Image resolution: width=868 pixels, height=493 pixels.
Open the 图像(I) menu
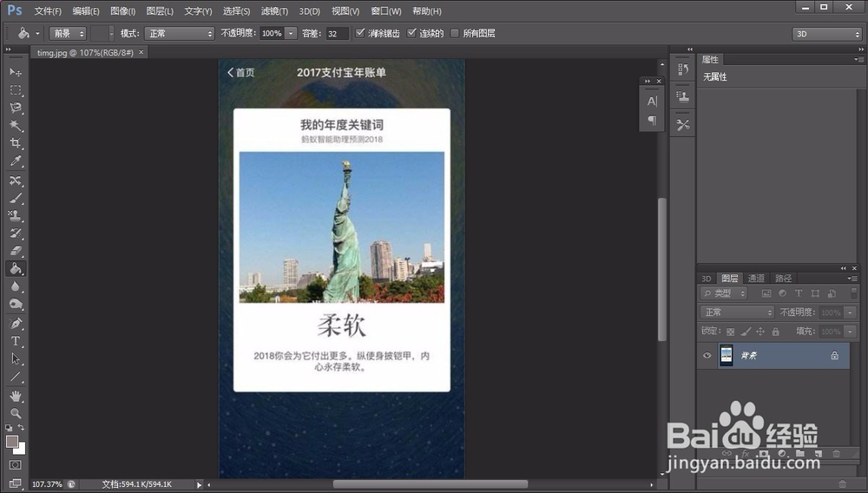coord(122,11)
